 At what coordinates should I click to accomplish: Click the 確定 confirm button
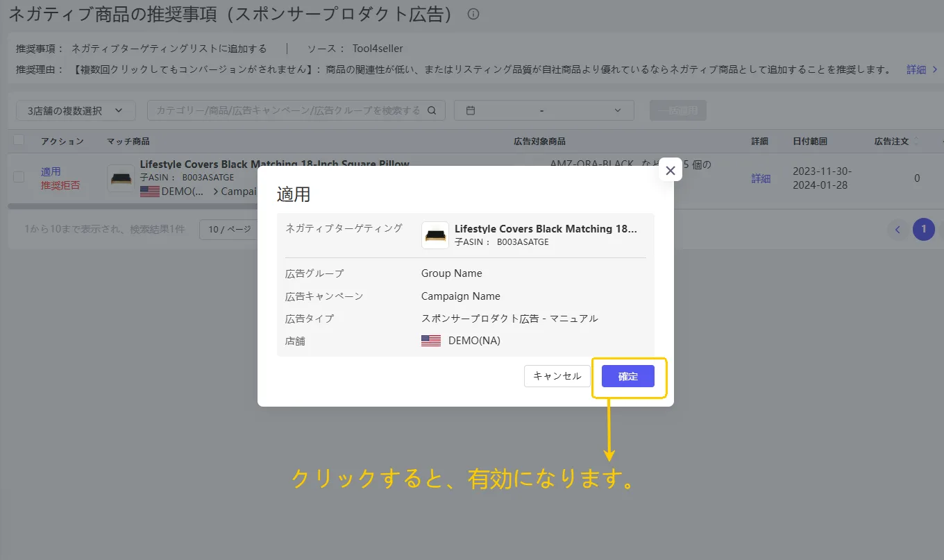627,376
